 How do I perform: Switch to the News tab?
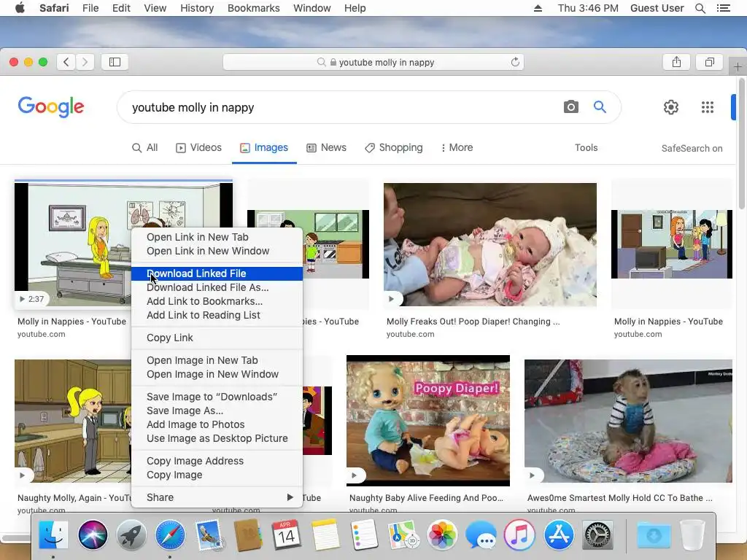[x=326, y=147]
